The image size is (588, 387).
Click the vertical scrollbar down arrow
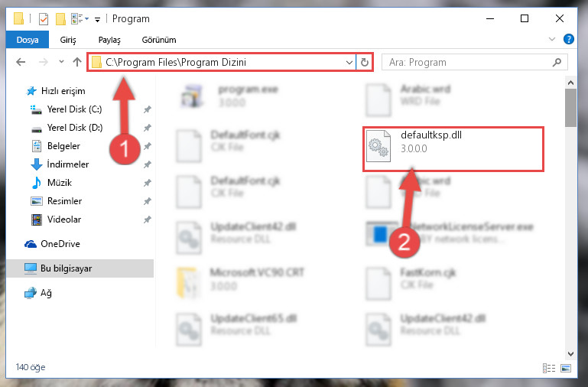(570, 354)
